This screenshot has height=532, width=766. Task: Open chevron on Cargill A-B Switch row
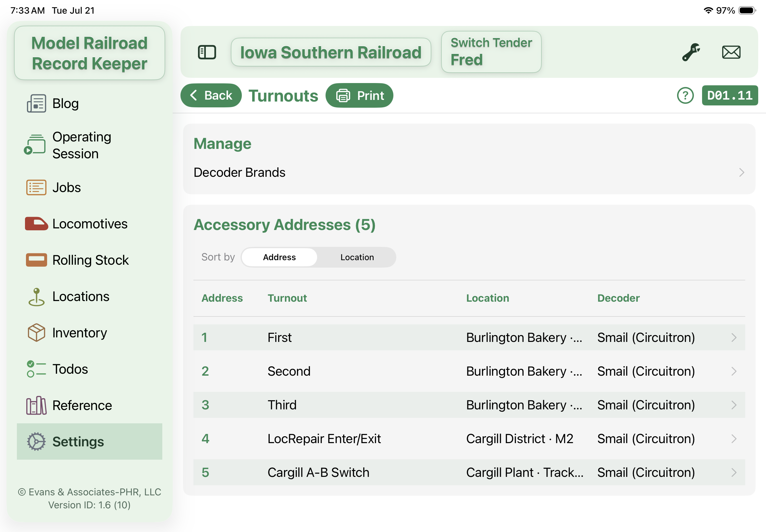(734, 472)
